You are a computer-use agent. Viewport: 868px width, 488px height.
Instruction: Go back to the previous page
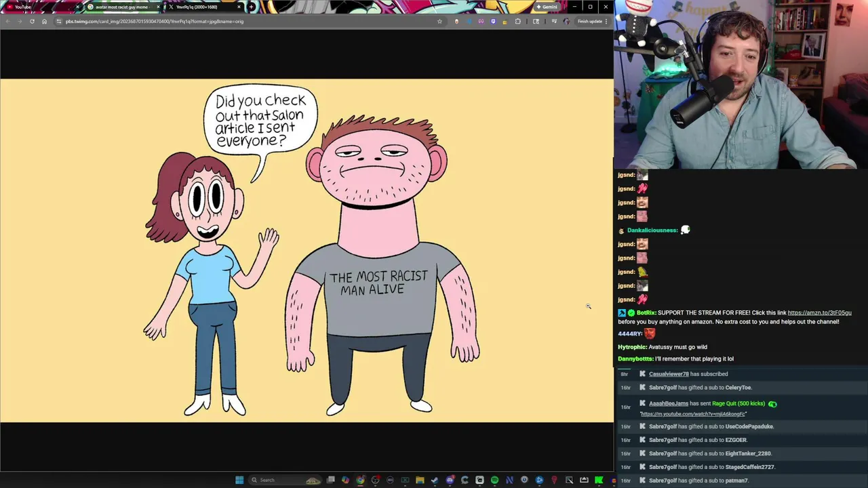coord(8,21)
